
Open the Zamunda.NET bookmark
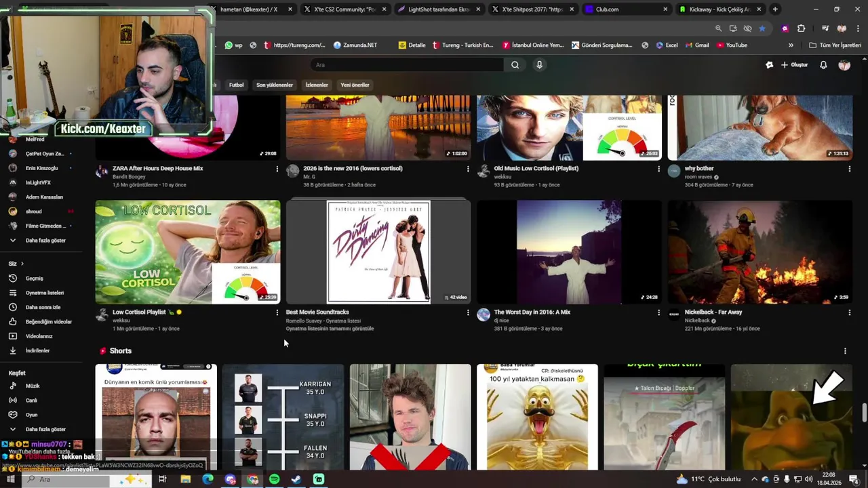(355, 45)
